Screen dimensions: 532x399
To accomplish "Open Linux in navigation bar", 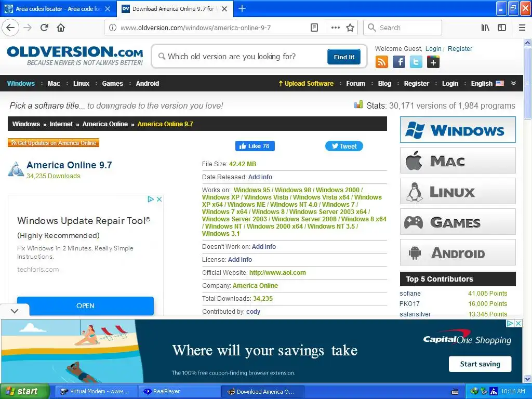I will click(x=82, y=84).
